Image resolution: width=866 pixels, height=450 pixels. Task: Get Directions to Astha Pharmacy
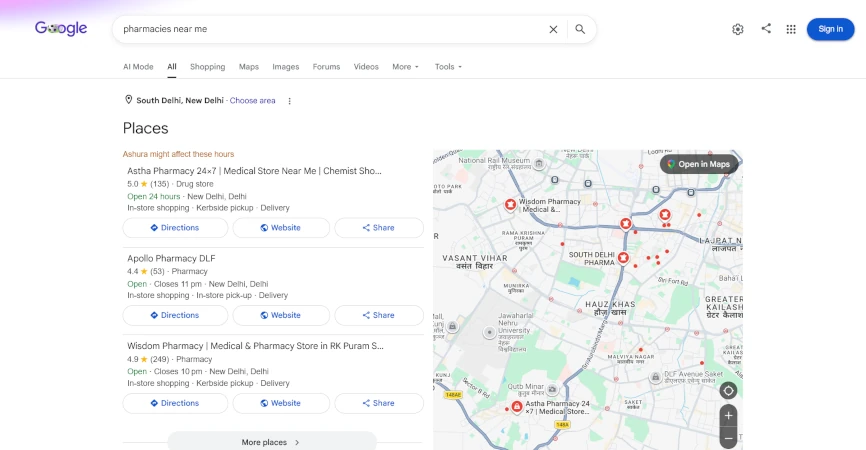[x=175, y=227]
